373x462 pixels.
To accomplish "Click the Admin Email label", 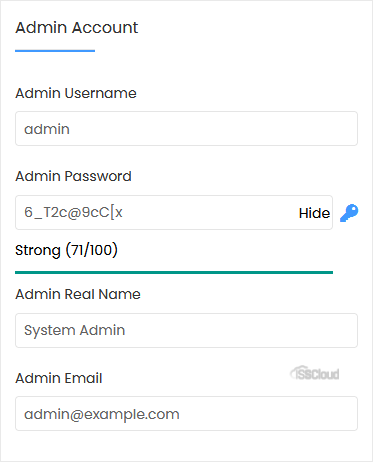I will pos(59,378).
